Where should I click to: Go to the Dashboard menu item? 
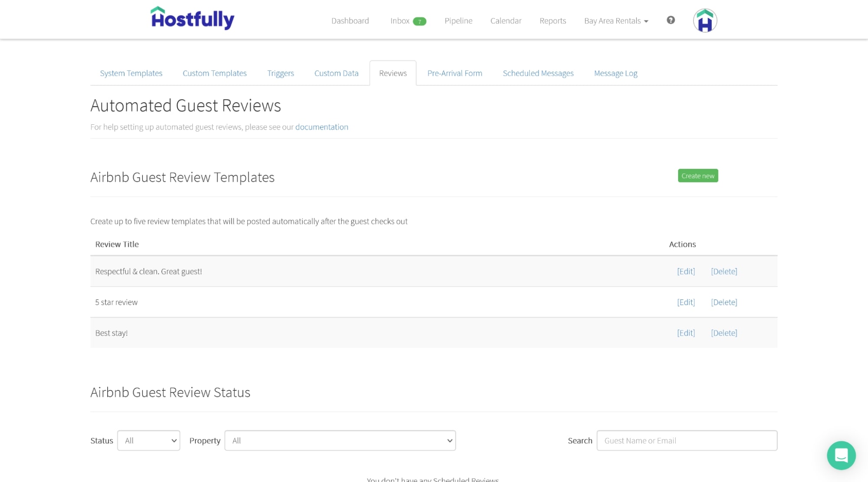350,20
